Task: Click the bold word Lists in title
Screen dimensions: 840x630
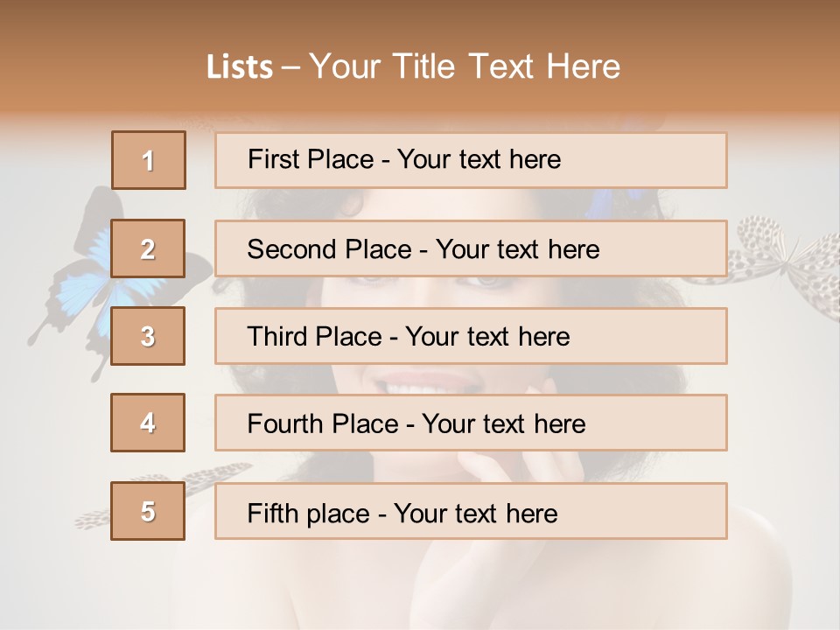Action: coord(240,67)
